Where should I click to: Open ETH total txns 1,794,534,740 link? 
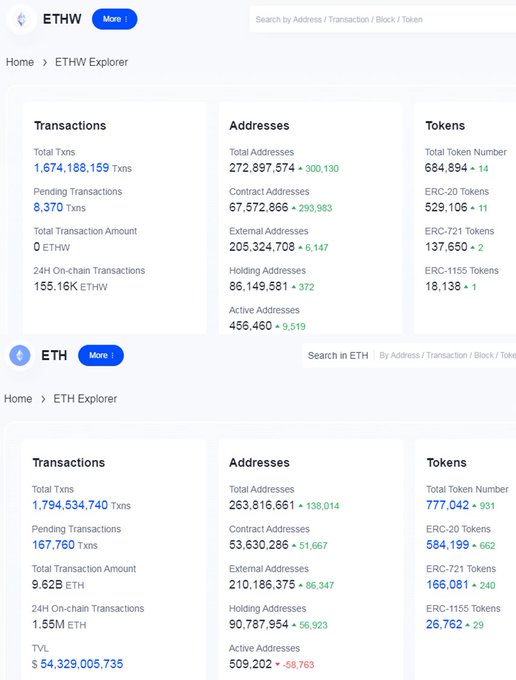(x=70, y=505)
